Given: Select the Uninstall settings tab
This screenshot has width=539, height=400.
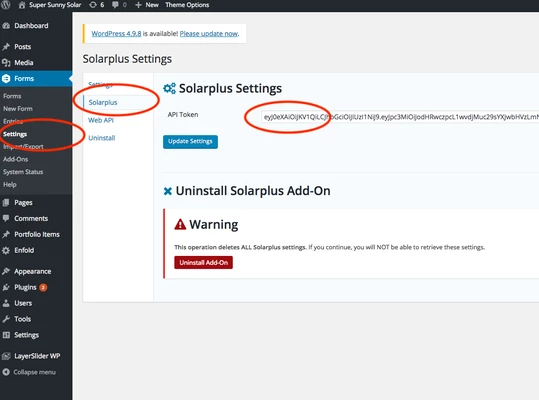Looking at the screenshot, I should pyautogui.click(x=102, y=138).
